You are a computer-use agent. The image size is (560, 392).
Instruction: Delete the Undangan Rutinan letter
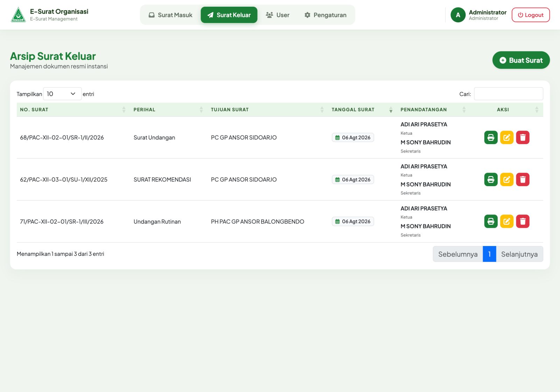pyautogui.click(x=523, y=221)
